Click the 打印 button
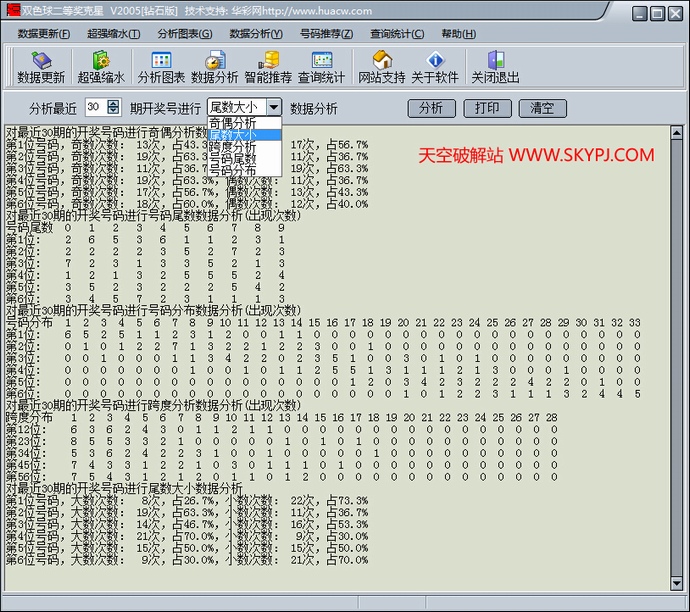Viewport: 690px width, 612px height. pyautogui.click(x=487, y=108)
